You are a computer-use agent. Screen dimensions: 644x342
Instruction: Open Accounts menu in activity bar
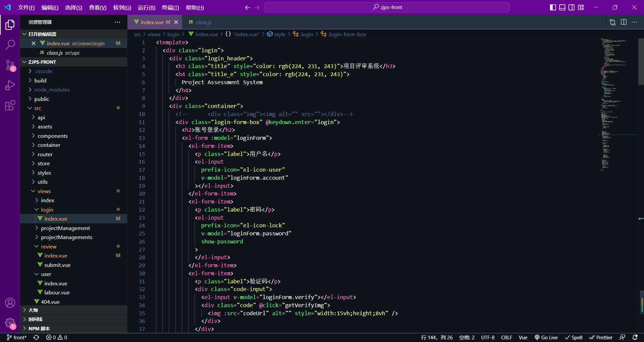coord(10,303)
